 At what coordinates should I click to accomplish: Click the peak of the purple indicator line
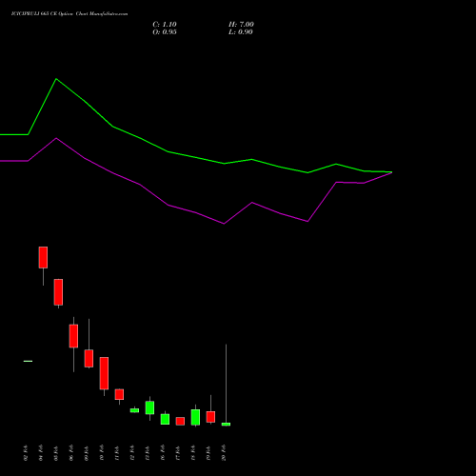[56, 138]
